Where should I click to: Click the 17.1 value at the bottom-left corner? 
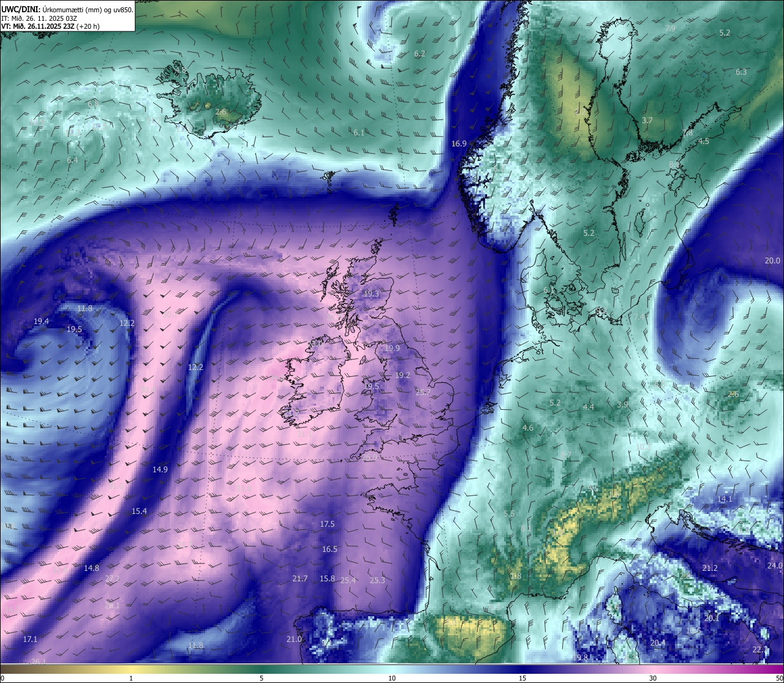point(30,640)
